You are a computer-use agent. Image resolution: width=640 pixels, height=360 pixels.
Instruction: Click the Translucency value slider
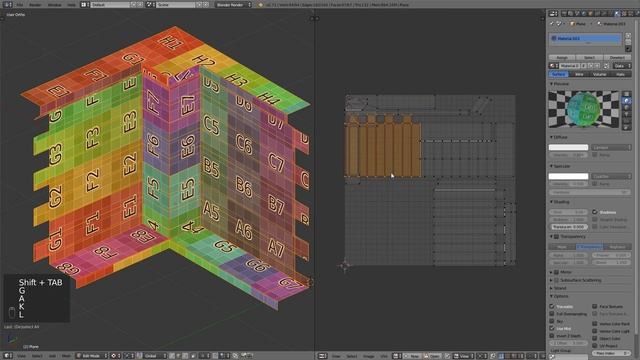click(568, 227)
